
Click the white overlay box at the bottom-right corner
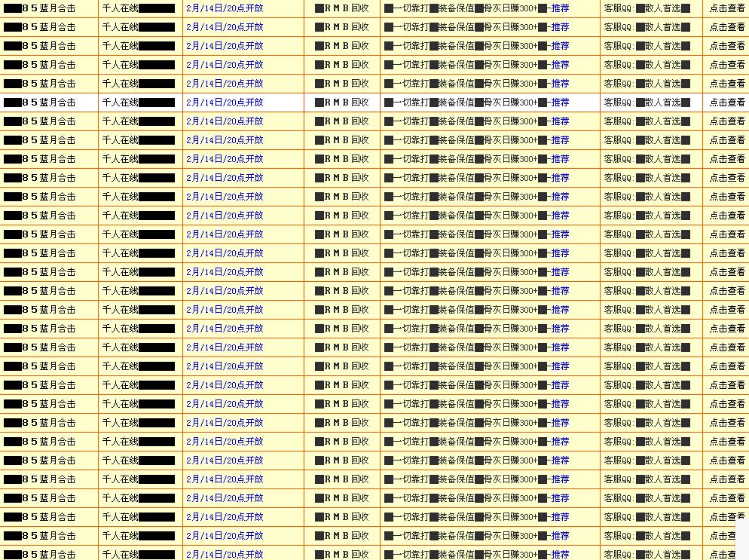click(x=741, y=539)
